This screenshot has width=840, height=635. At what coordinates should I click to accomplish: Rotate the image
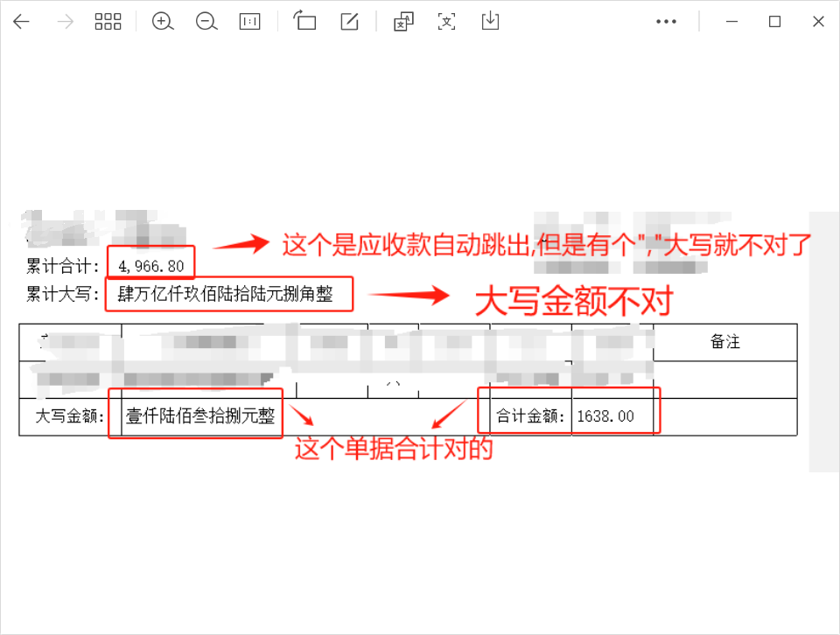pyautogui.click(x=304, y=22)
